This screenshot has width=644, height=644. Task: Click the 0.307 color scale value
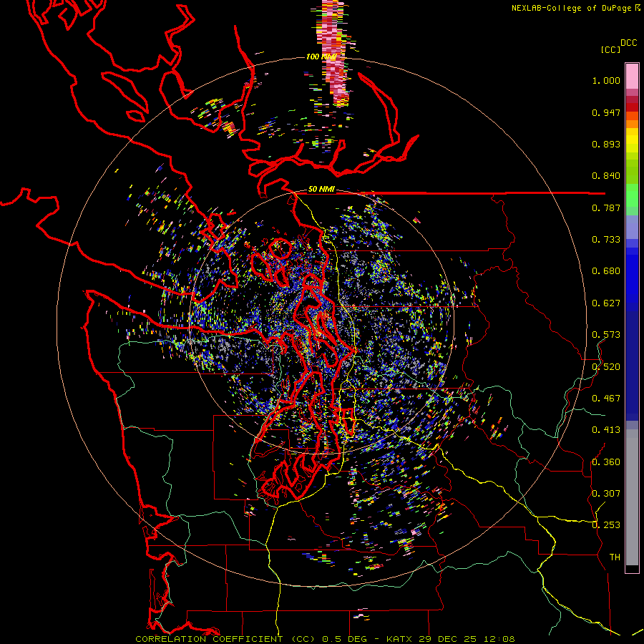(606, 494)
